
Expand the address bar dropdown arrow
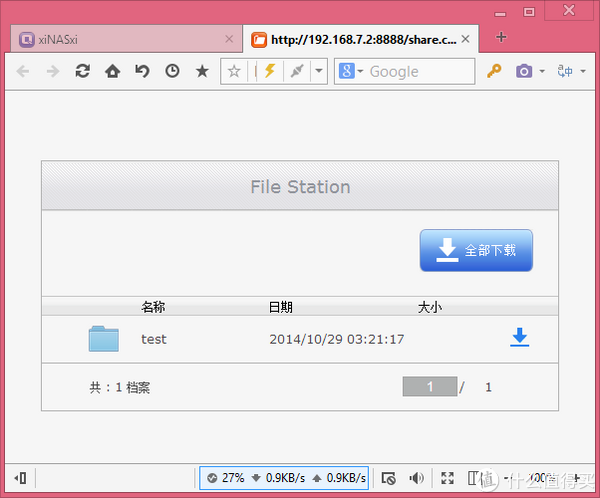coord(319,71)
